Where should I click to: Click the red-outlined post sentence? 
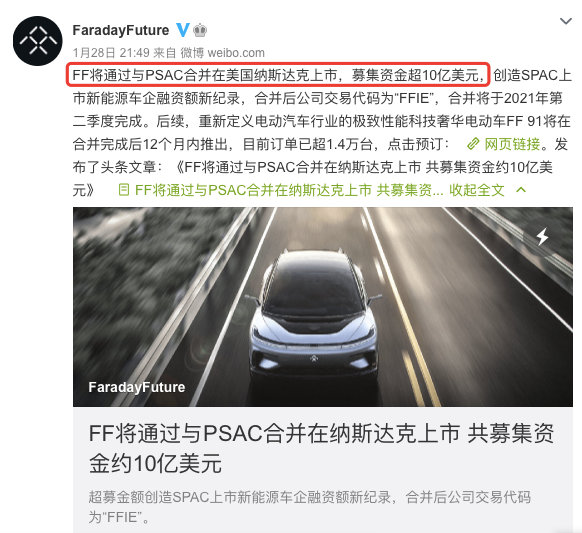click(x=278, y=75)
